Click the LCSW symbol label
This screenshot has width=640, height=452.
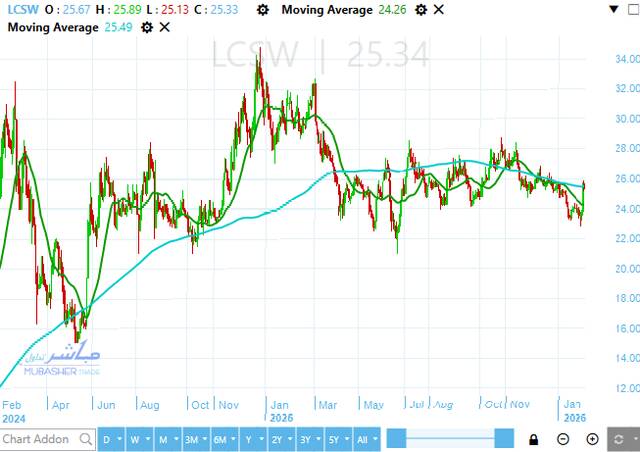(x=19, y=9)
